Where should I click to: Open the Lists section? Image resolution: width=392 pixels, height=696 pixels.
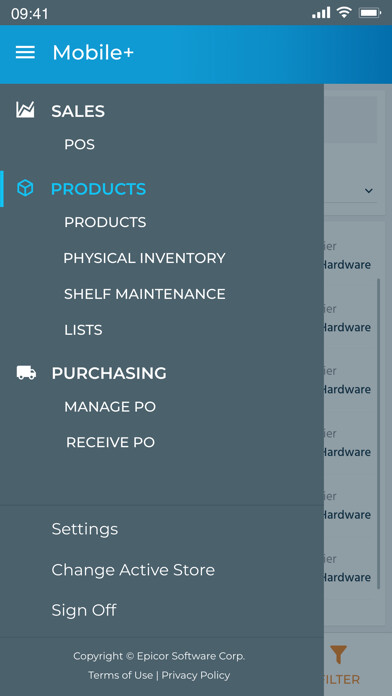[83, 330]
